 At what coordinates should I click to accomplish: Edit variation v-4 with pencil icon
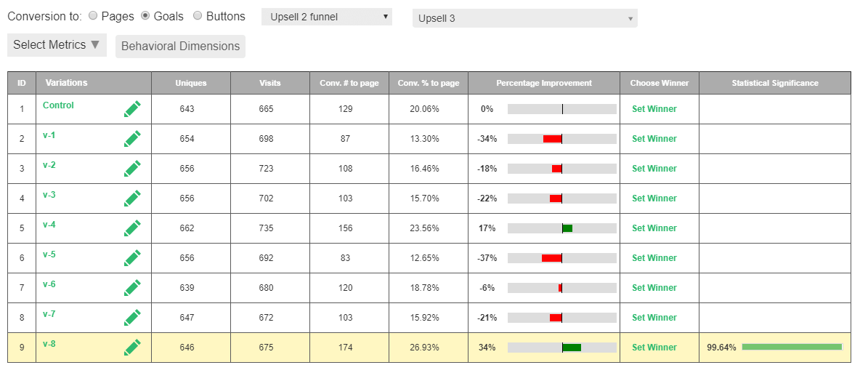[x=132, y=228]
